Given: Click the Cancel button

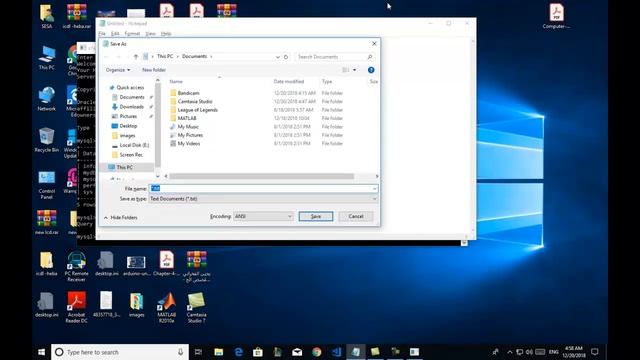Looking at the screenshot, I should (356, 216).
